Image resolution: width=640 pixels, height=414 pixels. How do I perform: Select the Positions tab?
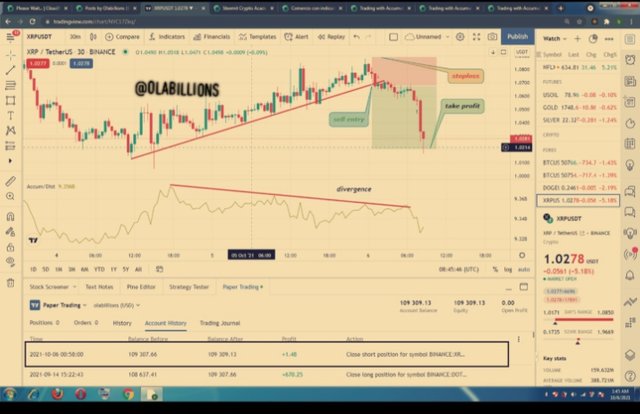(x=44, y=323)
